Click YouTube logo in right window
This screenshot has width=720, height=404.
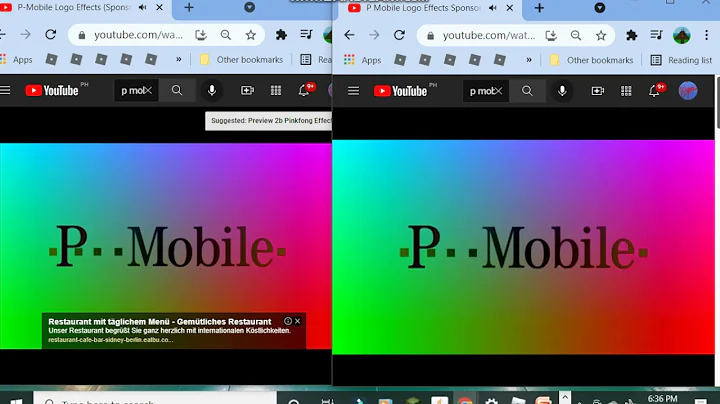coord(400,91)
